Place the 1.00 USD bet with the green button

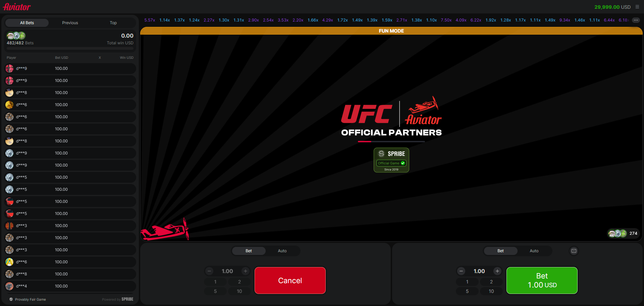[542, 280]
